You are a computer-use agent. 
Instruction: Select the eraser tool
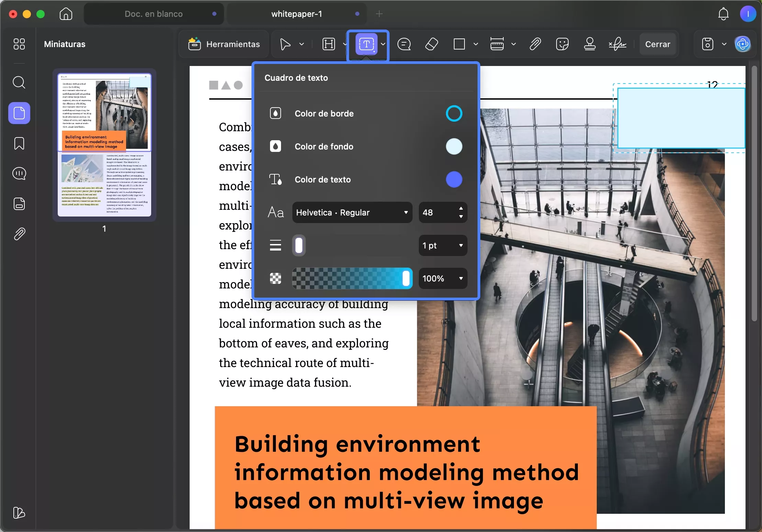pyautogui.click(x=432, y=44)
